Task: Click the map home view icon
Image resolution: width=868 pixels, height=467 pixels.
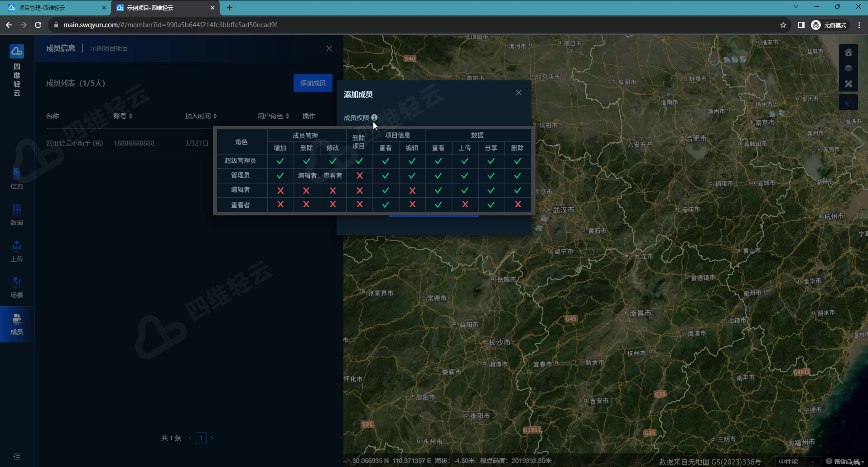Action: click(x=848, y=53)
